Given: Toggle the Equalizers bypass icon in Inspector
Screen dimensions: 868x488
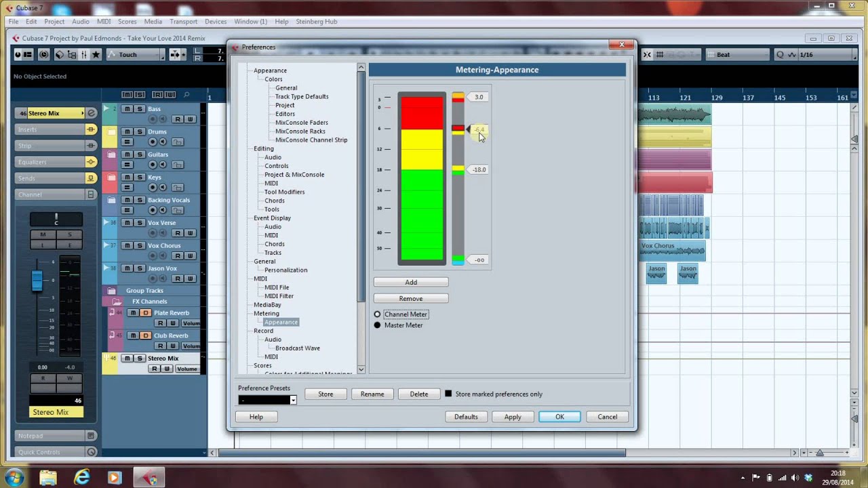Looking at the screenshot, I should [90, 162].
